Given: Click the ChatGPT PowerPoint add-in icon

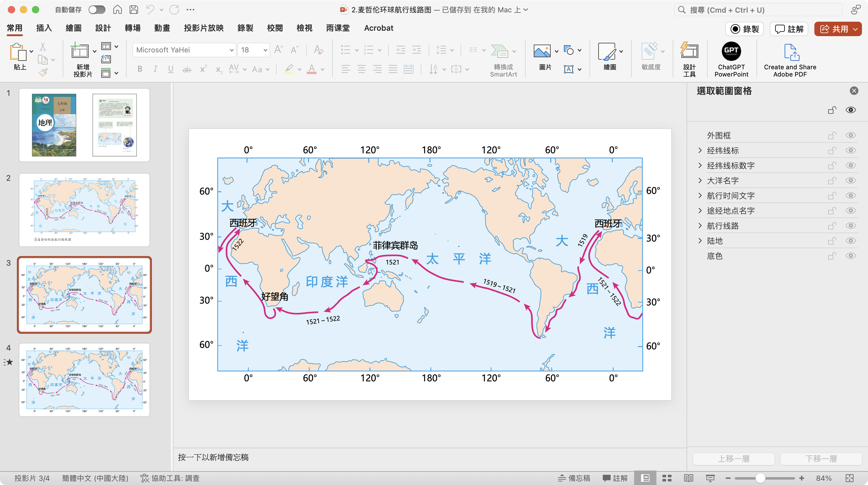Looking at the screenshot, I should click(731, 52).
